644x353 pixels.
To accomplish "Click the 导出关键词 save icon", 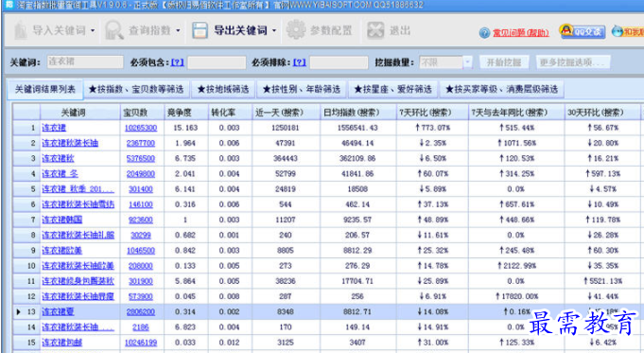I will click(x=200, y=30).
